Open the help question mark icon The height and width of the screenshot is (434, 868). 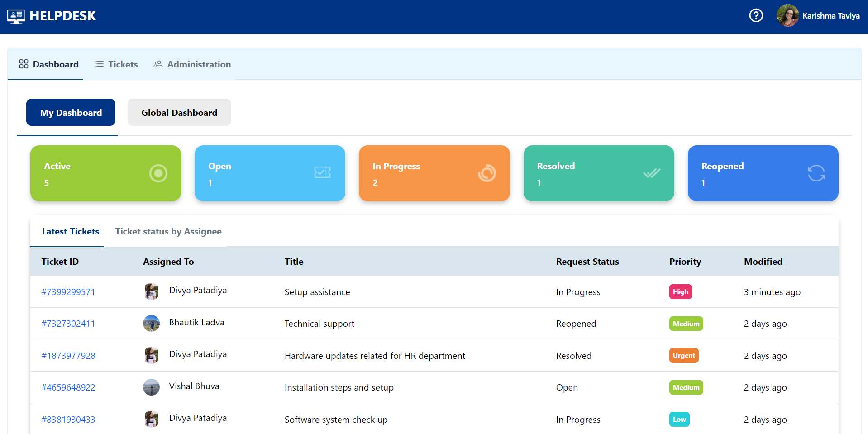tap(756, 15)
